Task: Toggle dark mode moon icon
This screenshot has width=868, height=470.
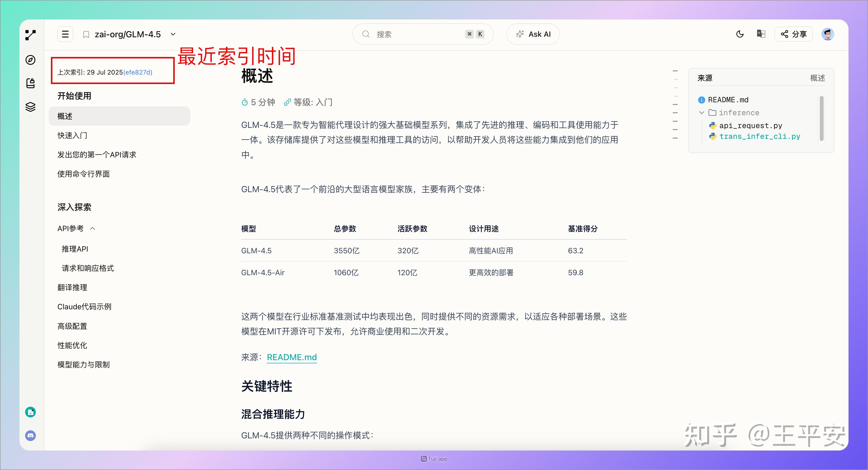Action: [x=740, y=34]
